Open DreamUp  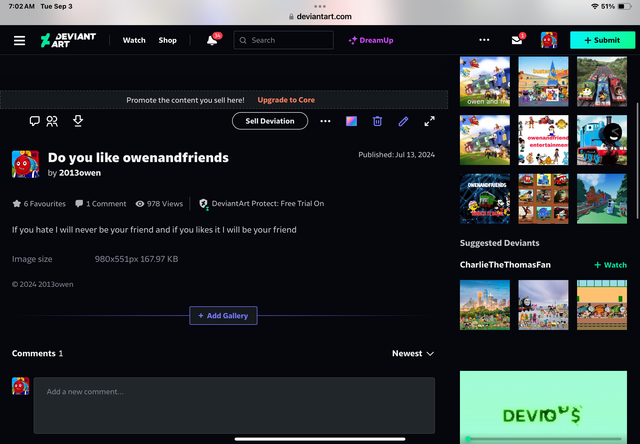pos(371,40)
